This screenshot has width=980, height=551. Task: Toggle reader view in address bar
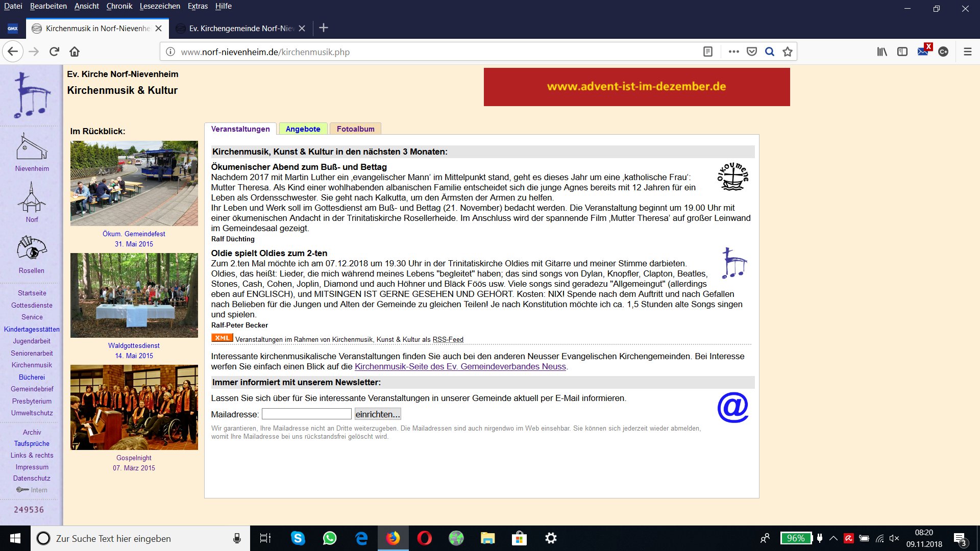[x=707, y=52]
